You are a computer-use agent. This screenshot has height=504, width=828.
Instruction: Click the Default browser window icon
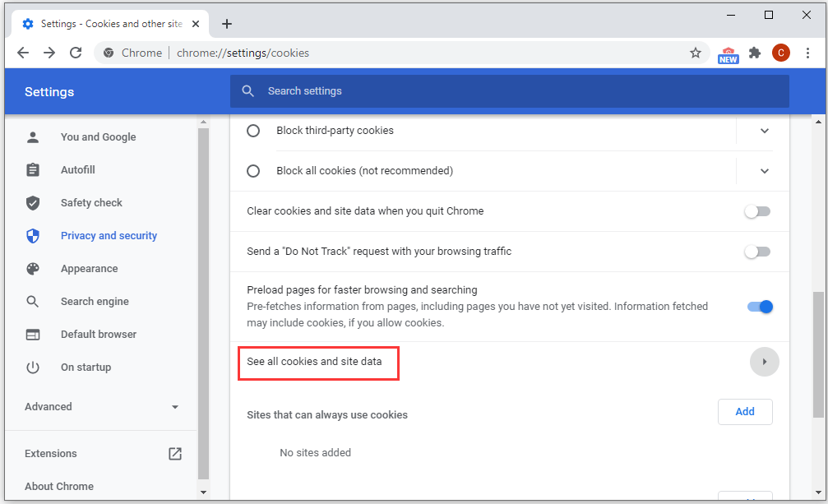[33, 335]
